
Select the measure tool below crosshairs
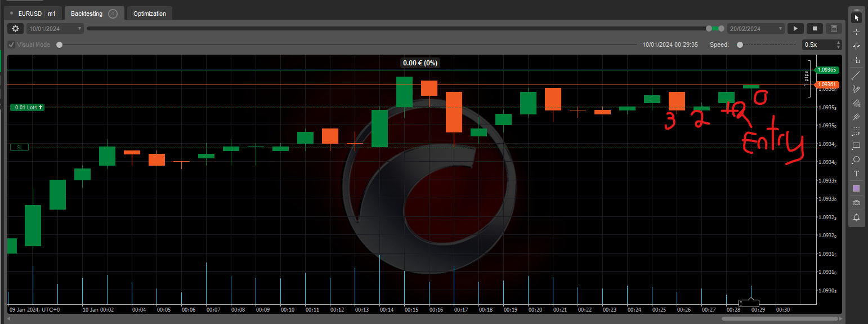[856, 60]
